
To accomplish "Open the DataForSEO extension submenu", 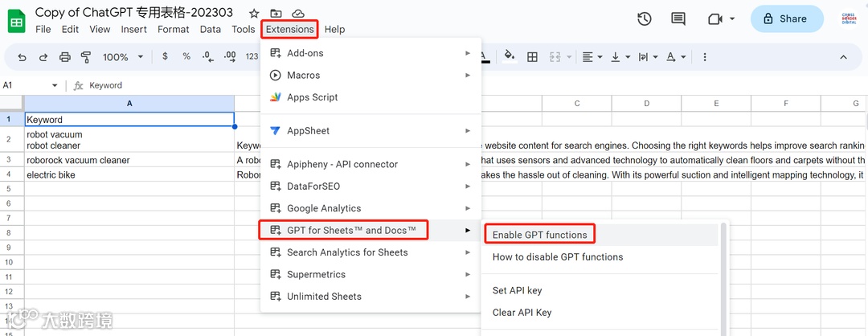I will (x=371, y=186).
